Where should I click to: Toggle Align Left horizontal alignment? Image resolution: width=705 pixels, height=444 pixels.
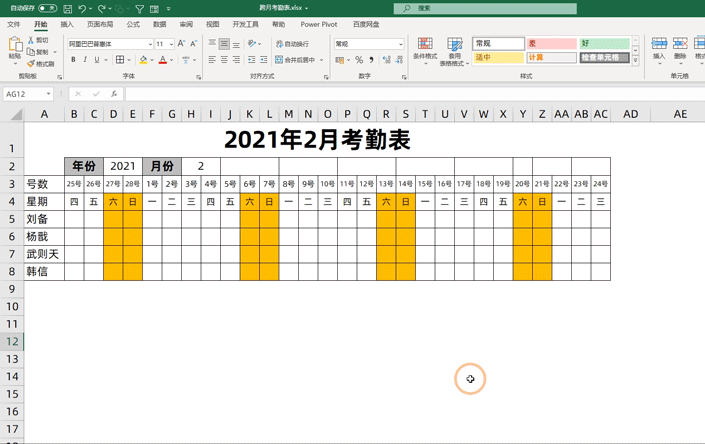click(x=212, y=59)
